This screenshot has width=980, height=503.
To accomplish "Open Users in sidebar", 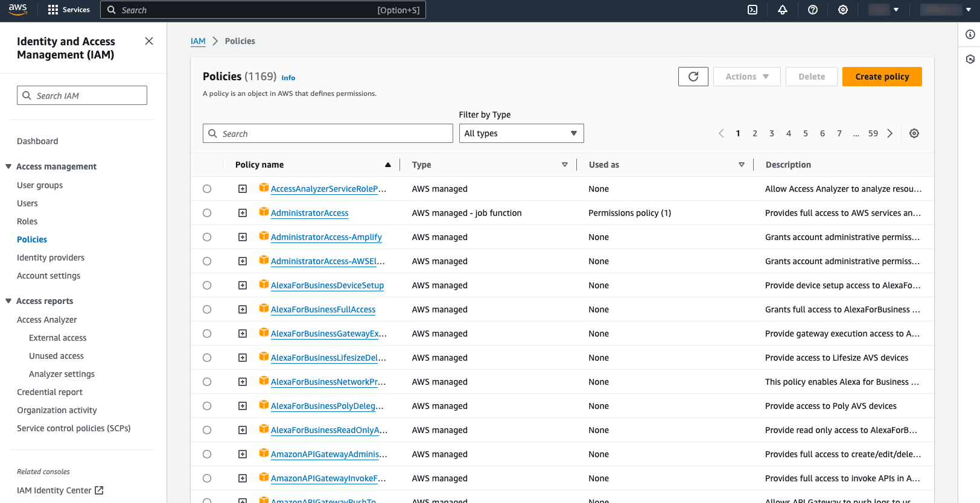I will pos(27,203).
